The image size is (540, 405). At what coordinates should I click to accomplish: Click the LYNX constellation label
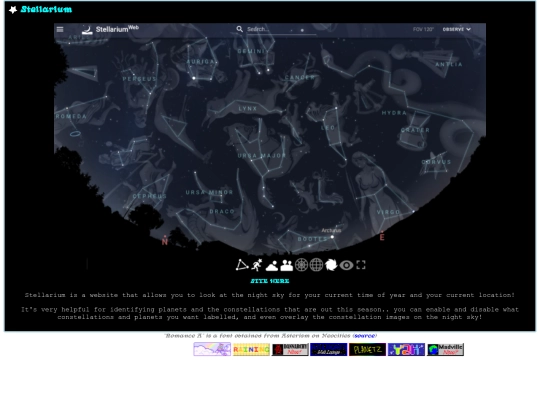click(x=248, y=108)
